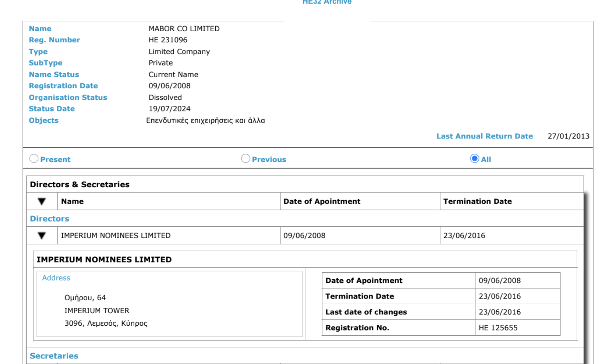Click the Reg. Number field label
This screenshot has height=364, width=596.
(x=54, y=40)
